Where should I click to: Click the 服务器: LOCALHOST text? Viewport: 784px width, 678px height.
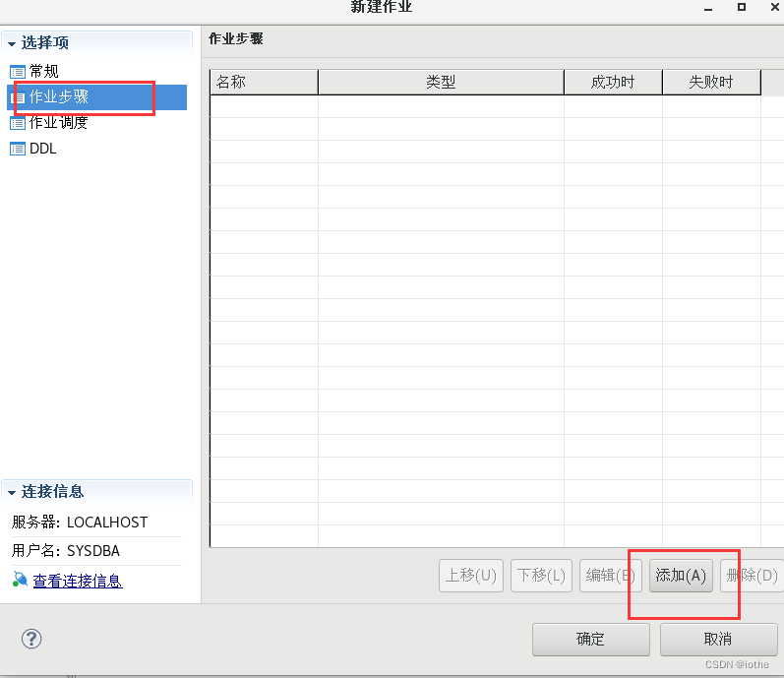pos(80,523)
